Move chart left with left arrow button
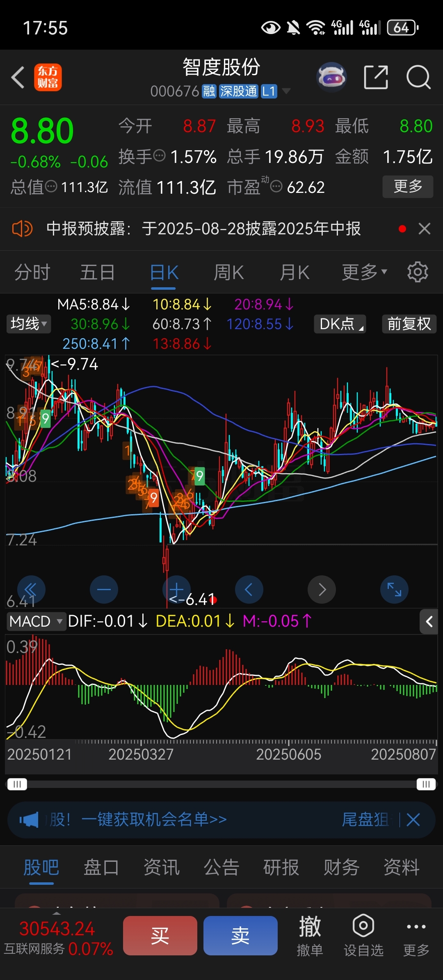443x980 pixels. 249,590
